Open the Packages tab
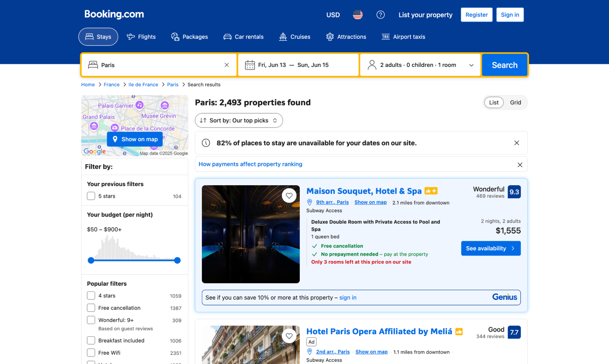 pos(189,37)
